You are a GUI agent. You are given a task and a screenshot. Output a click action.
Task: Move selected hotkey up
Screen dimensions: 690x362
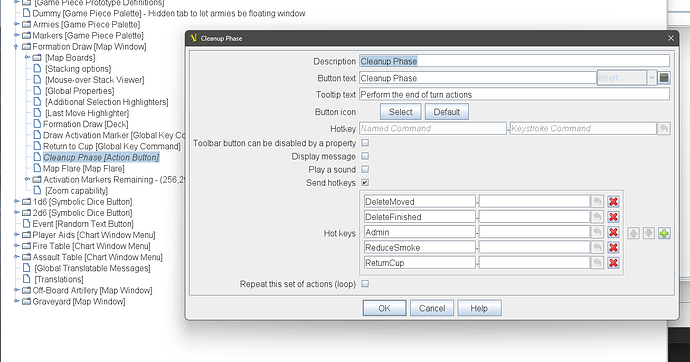633,233
